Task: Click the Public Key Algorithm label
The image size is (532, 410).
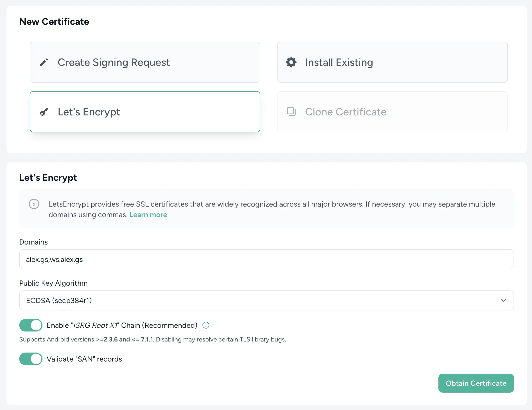Action: 54,283
